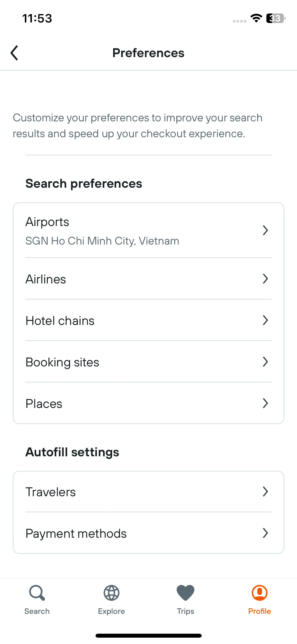The image size is (297, 644).
Task: Tap the battery indicator icon
Action: pyautogui.click(x=276, y=18)
